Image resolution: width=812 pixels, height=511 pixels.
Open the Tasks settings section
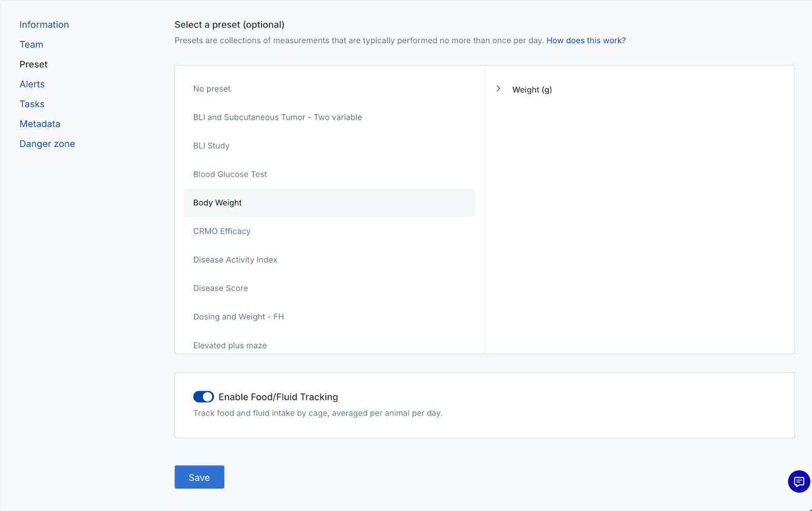coord(32,104)
